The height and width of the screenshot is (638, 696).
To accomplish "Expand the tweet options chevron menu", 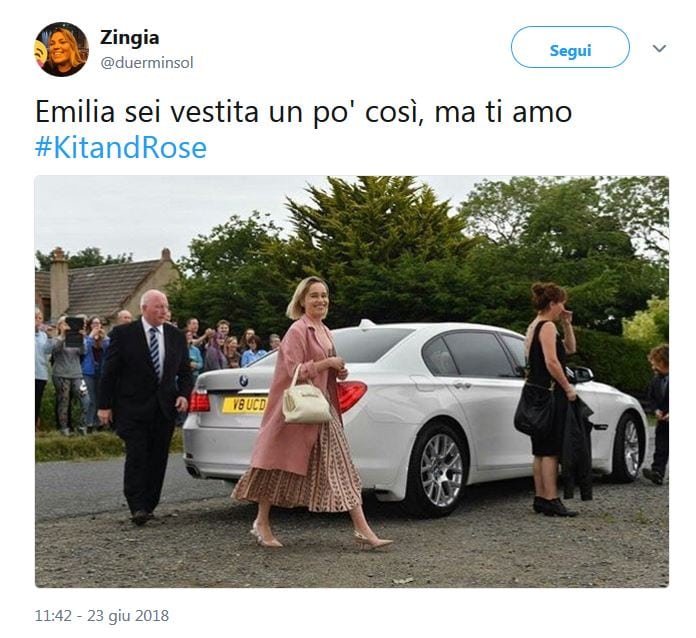I will pos(660,48).
